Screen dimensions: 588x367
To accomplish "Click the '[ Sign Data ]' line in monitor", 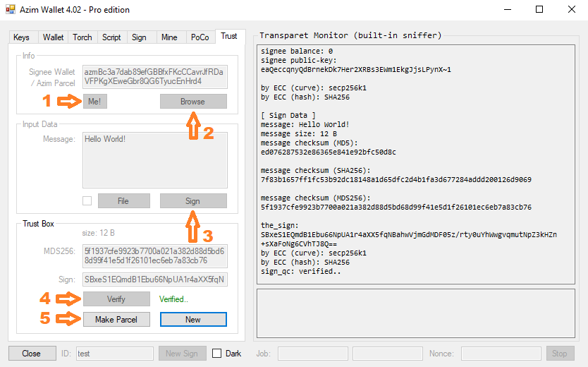I will point(288,115).
